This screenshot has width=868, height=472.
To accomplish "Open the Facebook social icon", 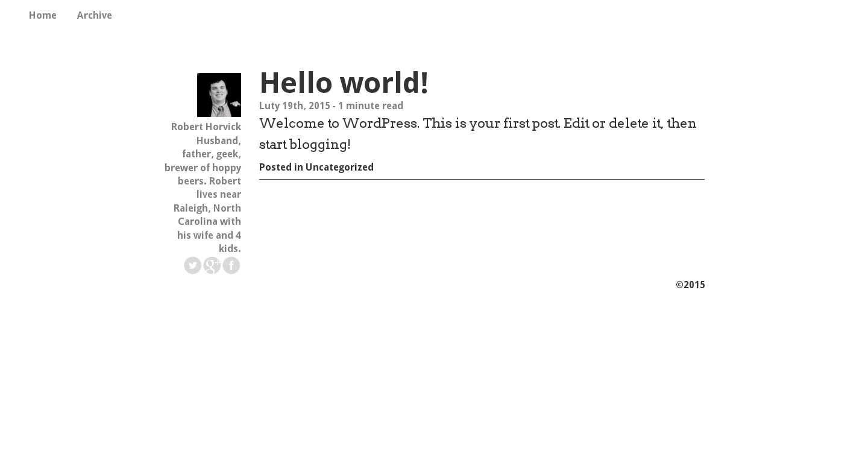I will pos(231,265).
